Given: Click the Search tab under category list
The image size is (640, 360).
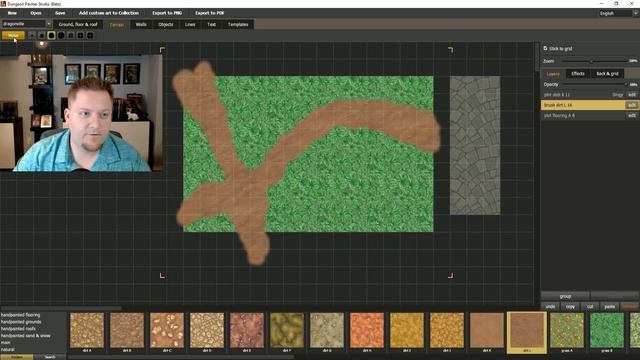Looking at the screenshot, I should [x=50, y=357].
